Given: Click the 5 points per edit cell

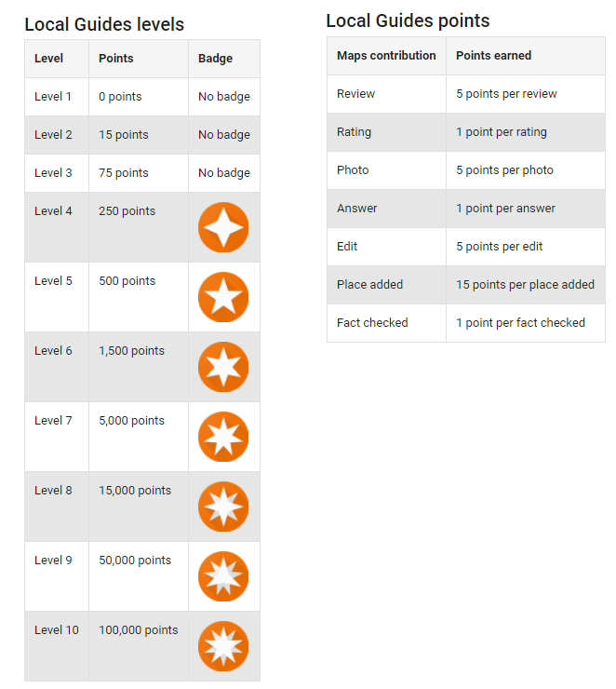Looking at the screenshot, I should (499, 247).
